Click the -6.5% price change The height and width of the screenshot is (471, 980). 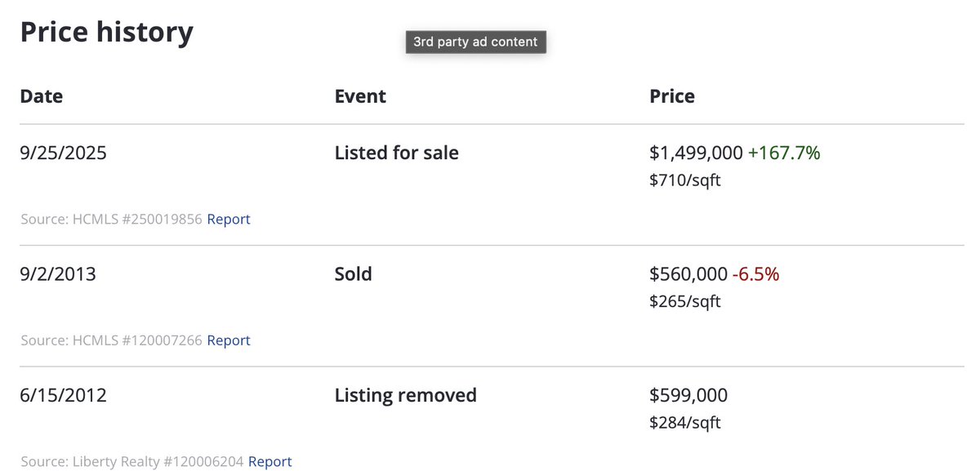click(755, 274)
